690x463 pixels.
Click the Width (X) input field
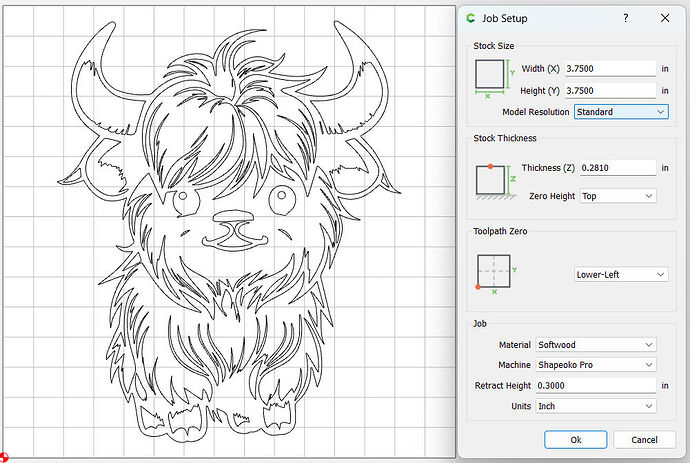[x=610, y=69]
